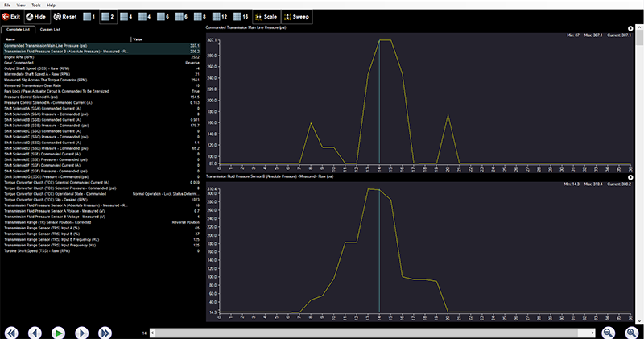Click the Exit button in the toolbar

(12, 16)
